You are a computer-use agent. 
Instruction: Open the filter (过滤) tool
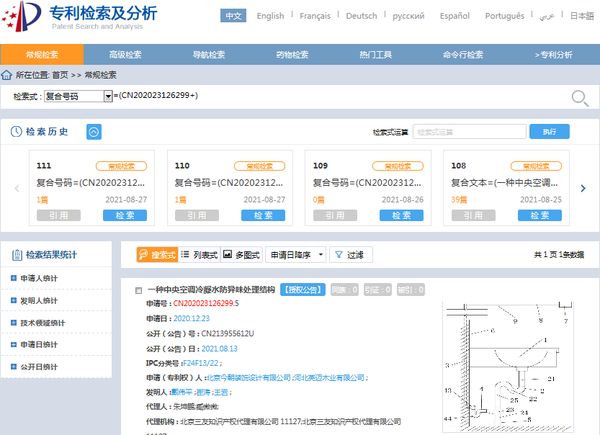coord(349,255)
